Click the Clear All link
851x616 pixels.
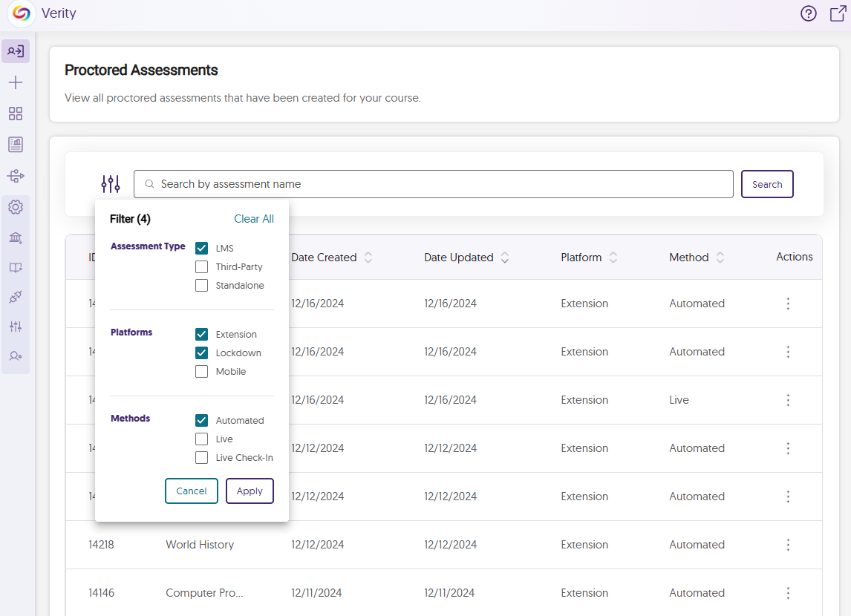[x=254, y=219]
